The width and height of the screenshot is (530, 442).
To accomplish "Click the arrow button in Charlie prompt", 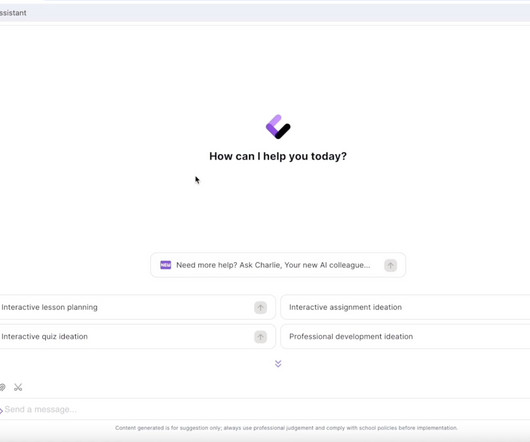I will pos(390,265).
